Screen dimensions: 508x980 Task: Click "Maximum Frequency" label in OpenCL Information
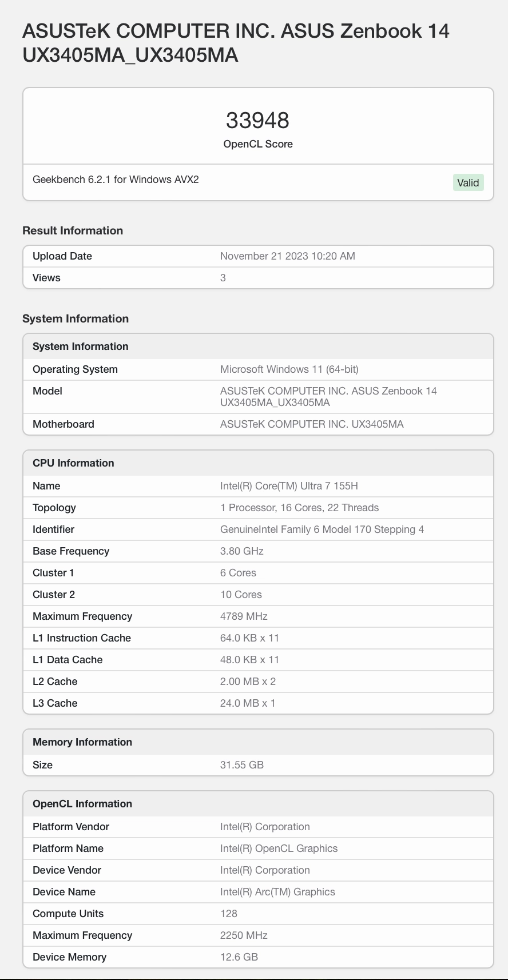82,935
